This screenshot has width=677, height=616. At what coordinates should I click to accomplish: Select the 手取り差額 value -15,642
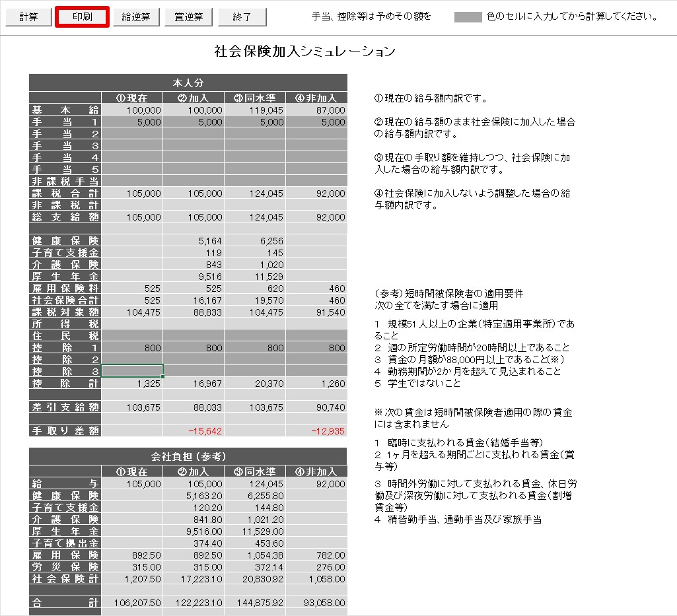[x=194, y=431]
